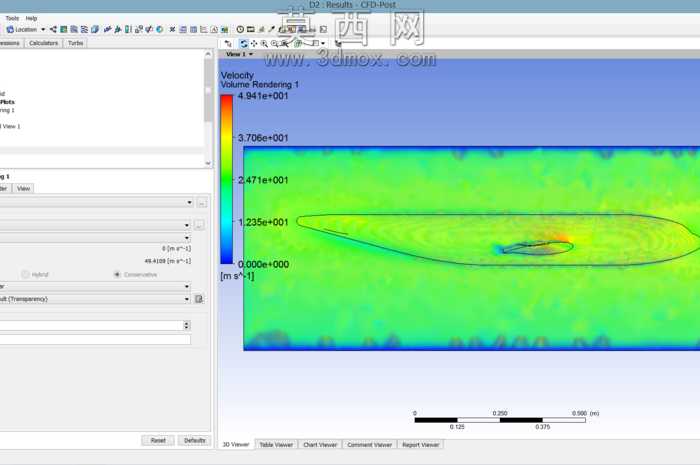The height and width of the screenshot is (465, 700).
Task: Choose the viewer select mode arrow icon
Action: [228, 43]
